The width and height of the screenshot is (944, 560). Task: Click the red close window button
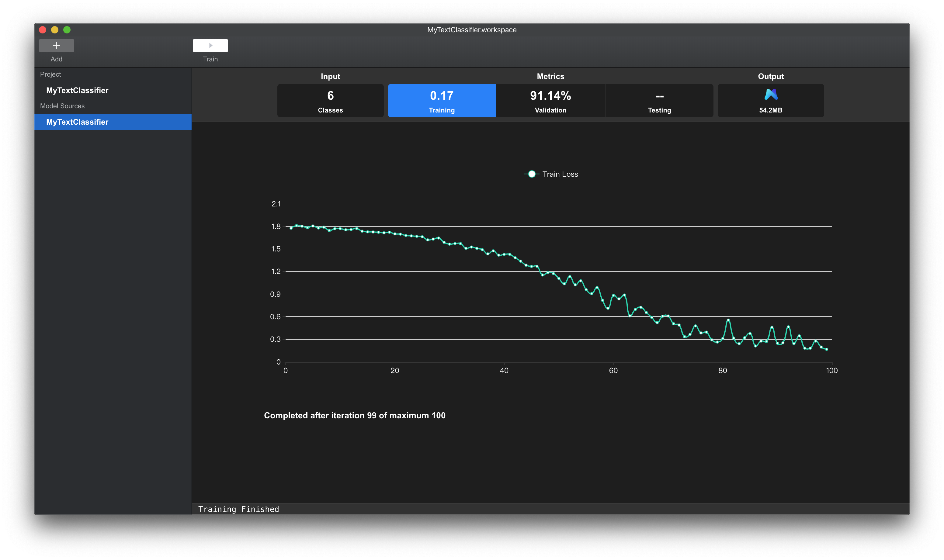pyautogui.click(x=43, y=30)
